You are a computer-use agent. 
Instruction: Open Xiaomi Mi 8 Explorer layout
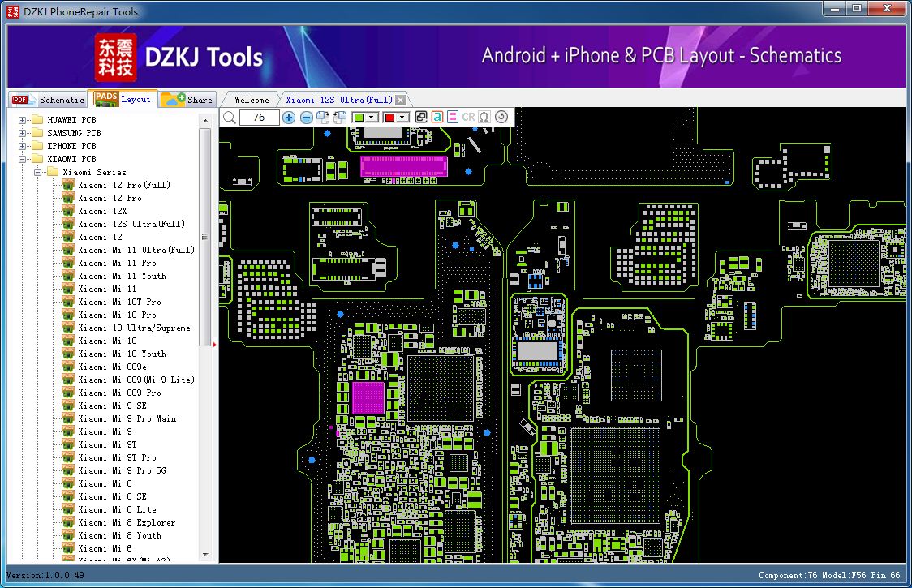click(127, 522)
